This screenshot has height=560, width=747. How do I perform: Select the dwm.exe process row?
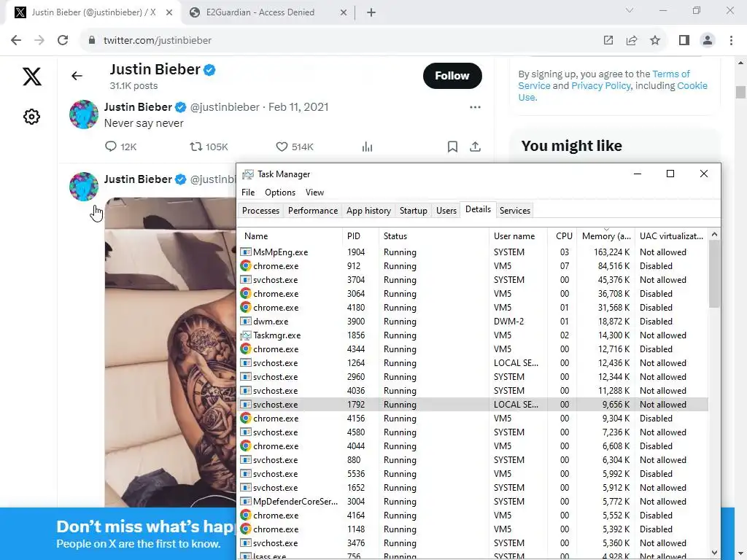[473, 322]
